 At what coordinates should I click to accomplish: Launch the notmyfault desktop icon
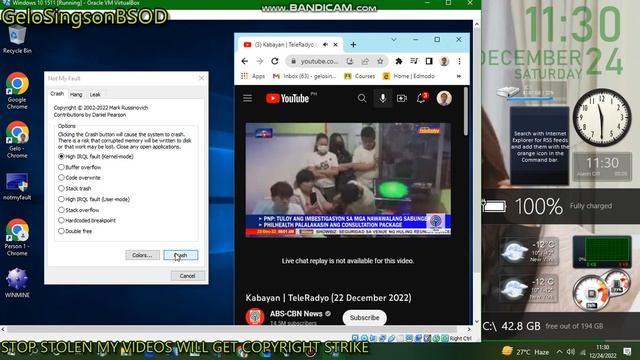[x=17, y=187]
